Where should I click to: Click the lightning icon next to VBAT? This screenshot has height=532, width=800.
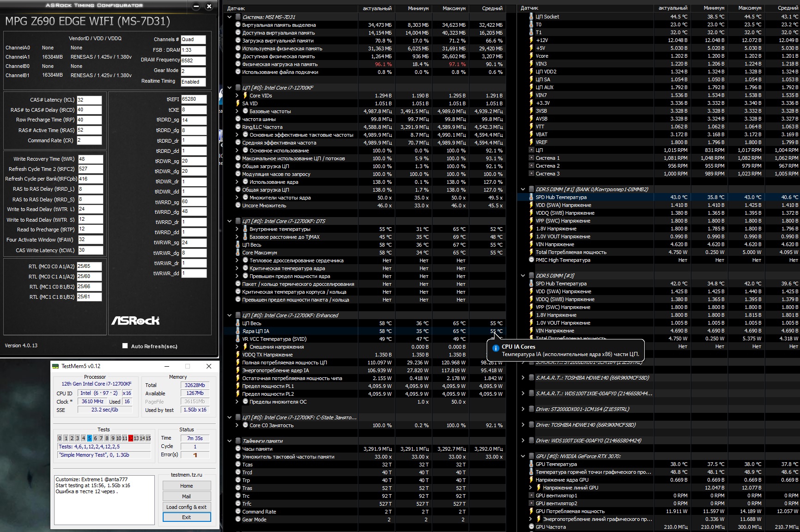click(531, 134)
